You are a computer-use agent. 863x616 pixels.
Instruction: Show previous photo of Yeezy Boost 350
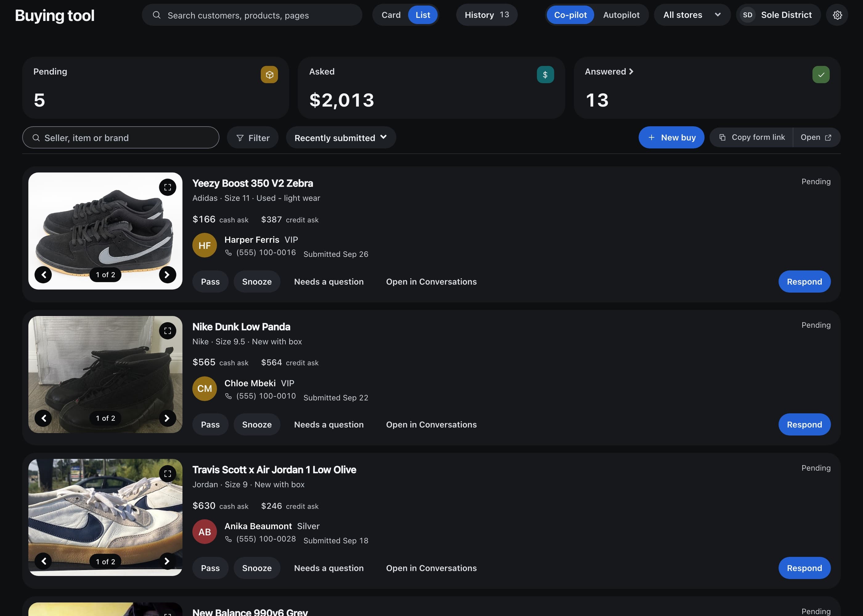tap(43, 275)
